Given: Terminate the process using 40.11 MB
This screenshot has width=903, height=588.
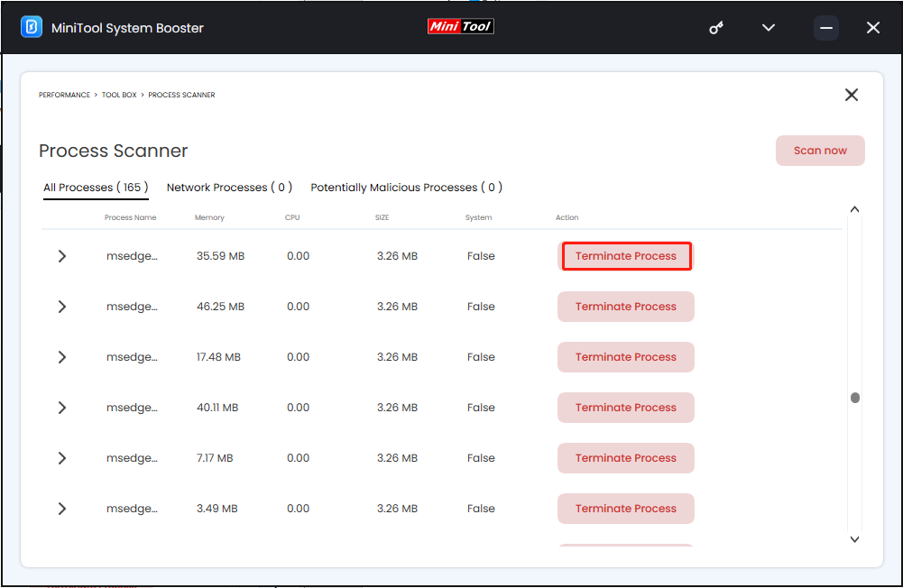Looking at the screenshot, I should point(626,408).
